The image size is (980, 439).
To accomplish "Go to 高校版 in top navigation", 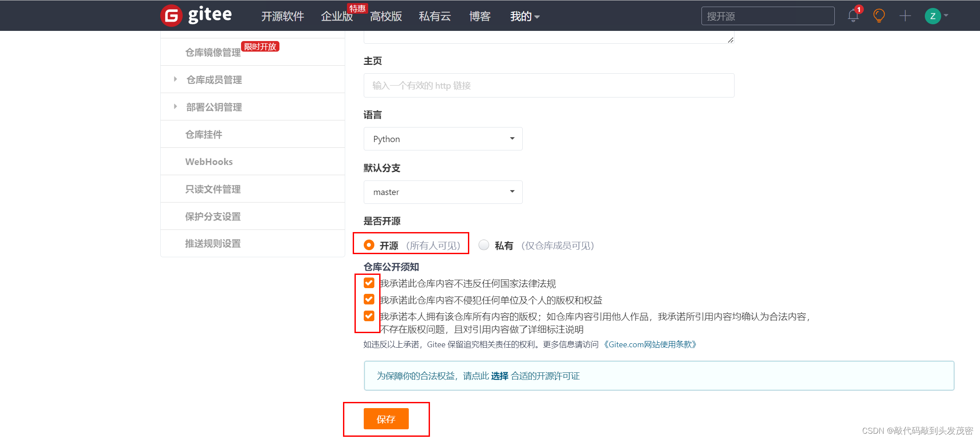I will point(386,16).
